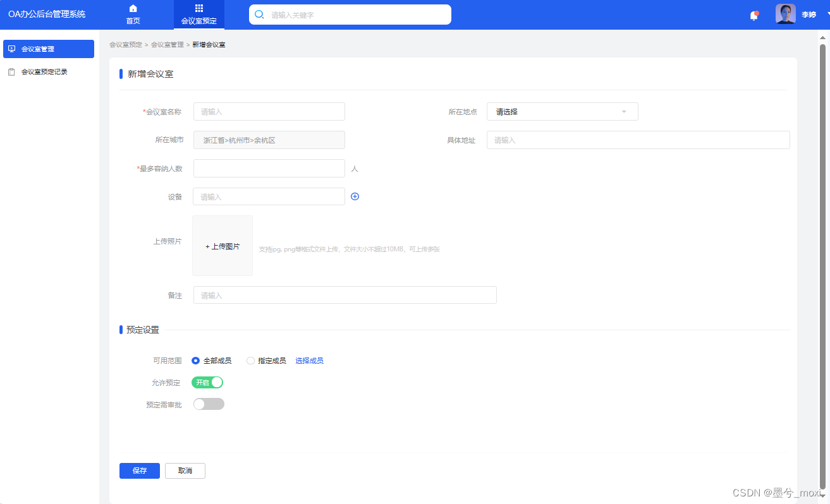Open the 所在地点 dropdown

point(562,112)
